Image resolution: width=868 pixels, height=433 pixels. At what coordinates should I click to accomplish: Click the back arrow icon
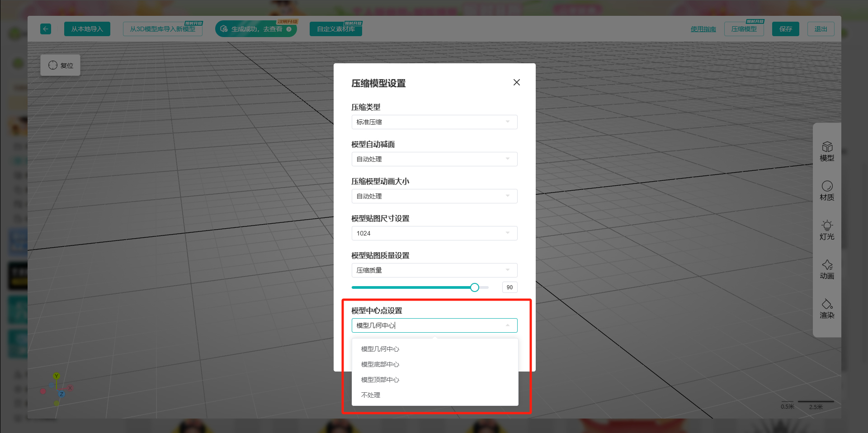point(46,29)
